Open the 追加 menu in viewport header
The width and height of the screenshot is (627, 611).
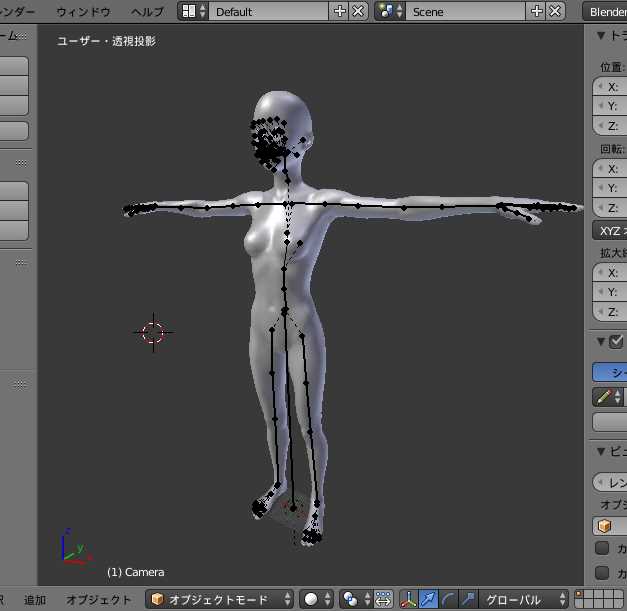(x=35, y=599)
